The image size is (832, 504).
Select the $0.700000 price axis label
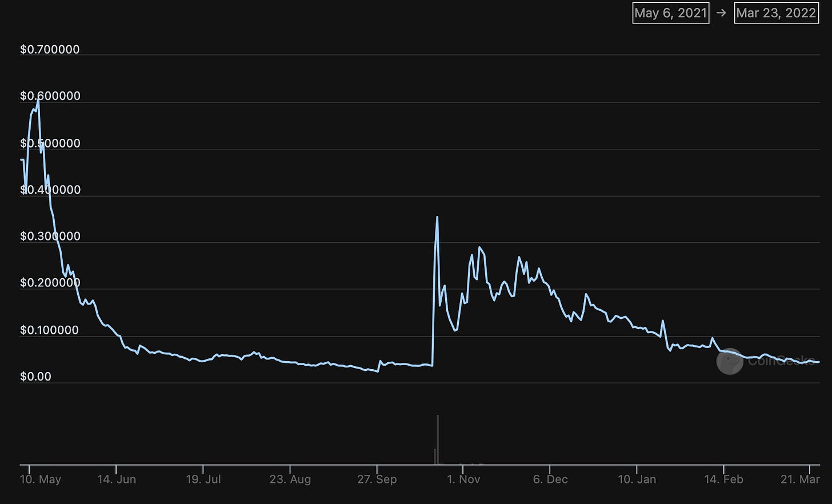[50, 50]
